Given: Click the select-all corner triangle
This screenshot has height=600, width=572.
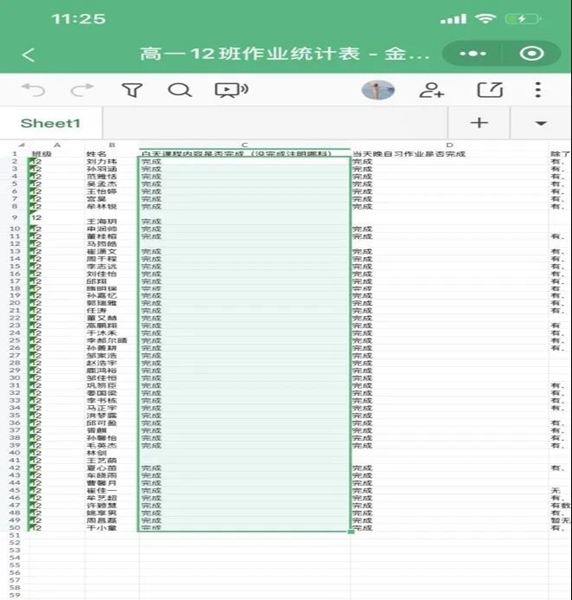Looking at the screenshot, I should tap(21, 145).
